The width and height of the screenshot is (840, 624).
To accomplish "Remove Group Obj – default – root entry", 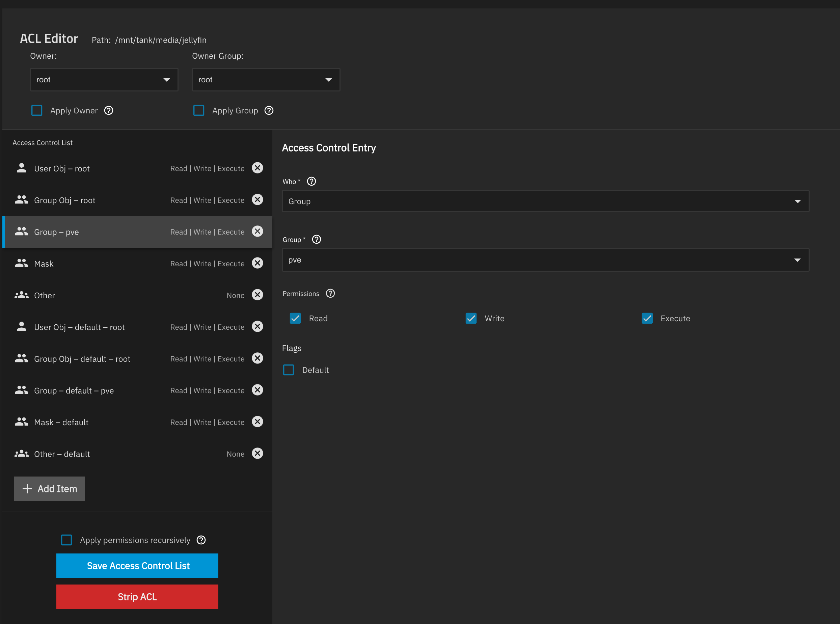I will coord(257,358).
